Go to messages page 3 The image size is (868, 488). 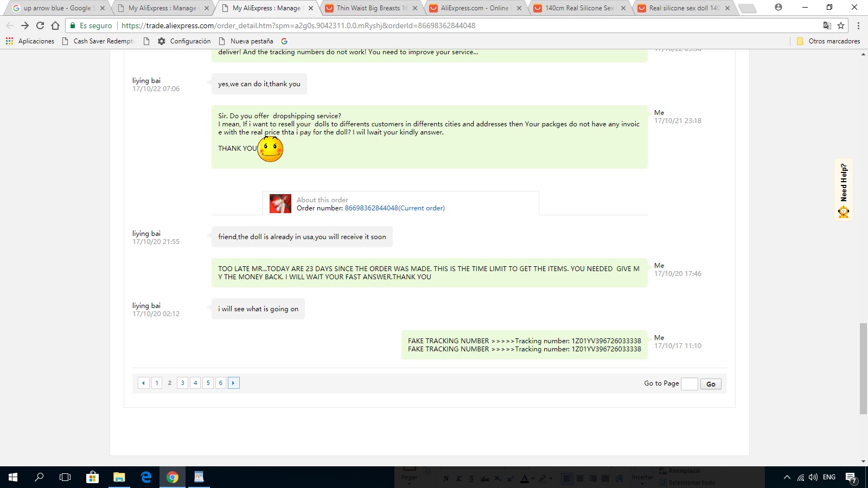182,383
